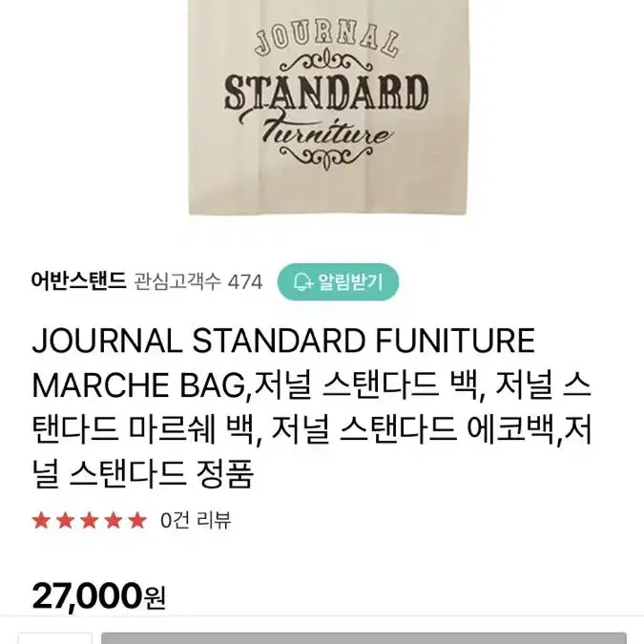Open the 0건 리뷰 reviews link
644x644 pixels.
[196, 520]
